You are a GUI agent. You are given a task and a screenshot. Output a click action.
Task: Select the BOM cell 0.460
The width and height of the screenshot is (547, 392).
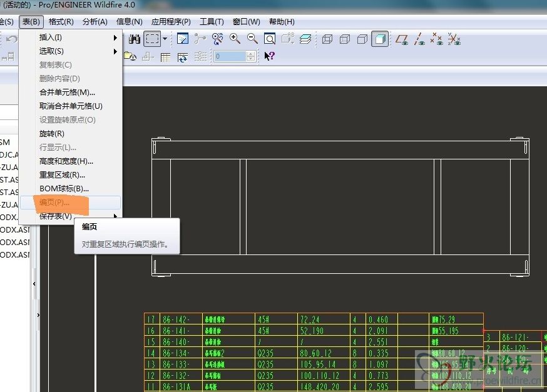[382, 319]
